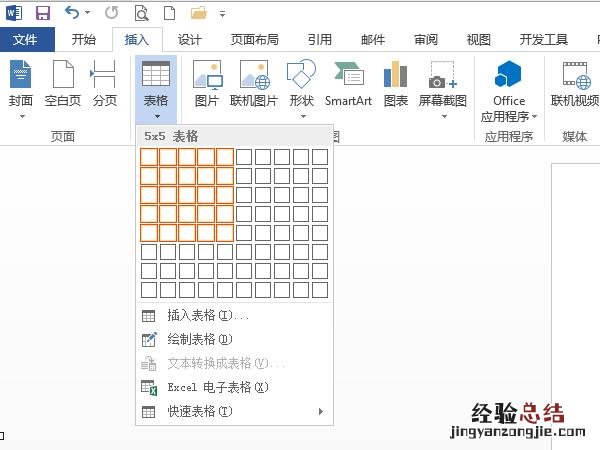This screenshot has width=600, height=450.
Task: Insert Online Video (联机视频)
Action: coord(574,84)
